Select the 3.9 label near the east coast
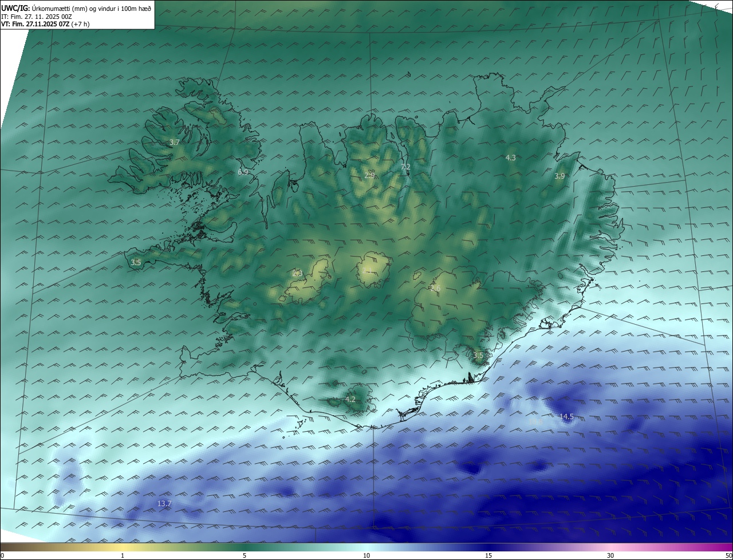 click(559, 176)
